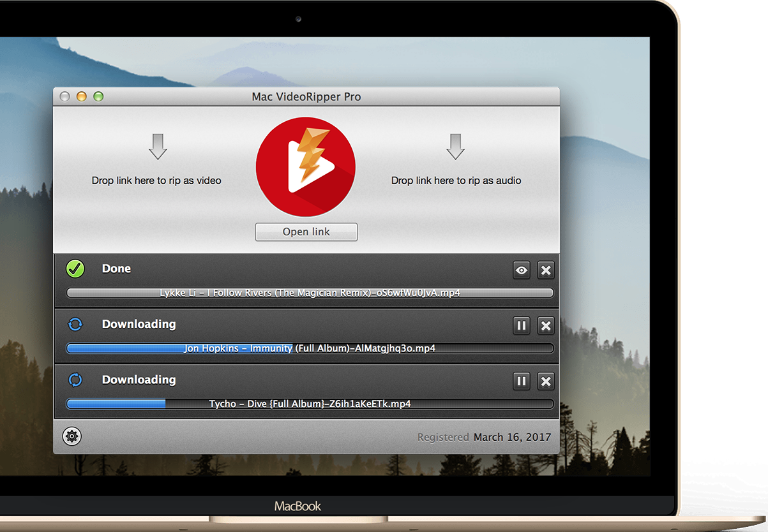
Task: Click the down arrow above rip as video
Action: [158, 146]
